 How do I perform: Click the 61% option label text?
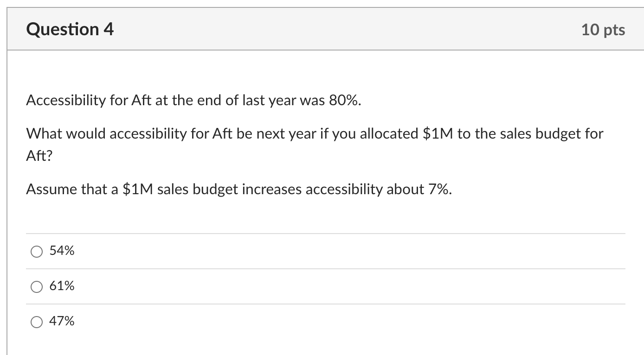[x=62, y=286]
